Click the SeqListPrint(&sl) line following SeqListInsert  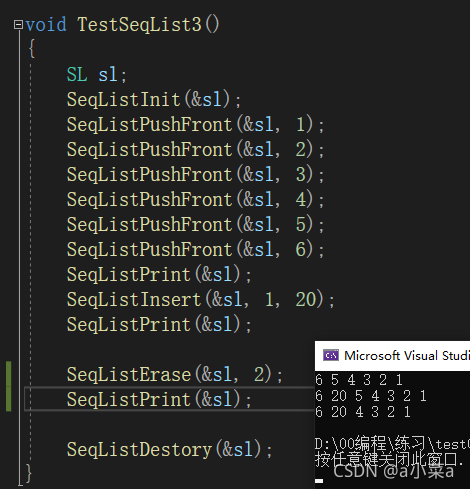[159, 324]
